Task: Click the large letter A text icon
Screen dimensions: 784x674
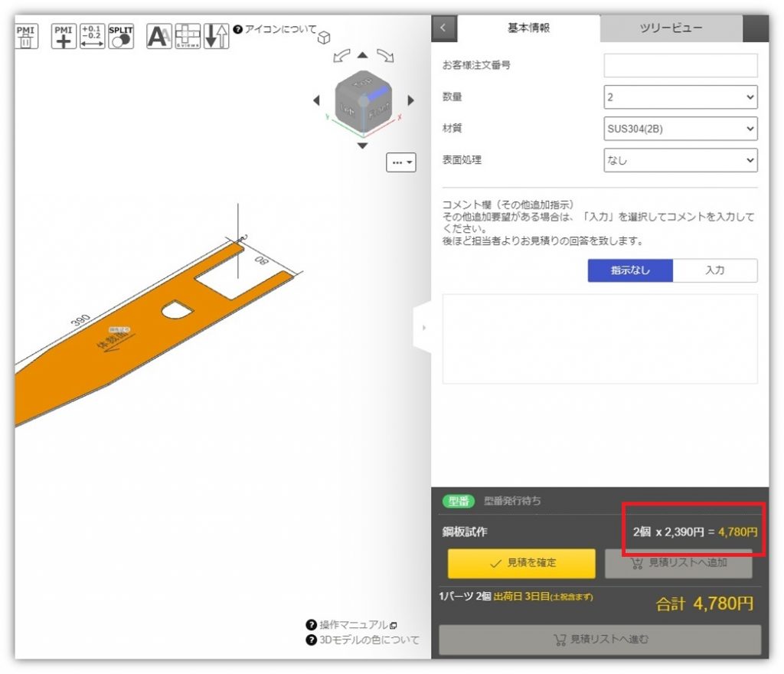Action: point(158,36)
